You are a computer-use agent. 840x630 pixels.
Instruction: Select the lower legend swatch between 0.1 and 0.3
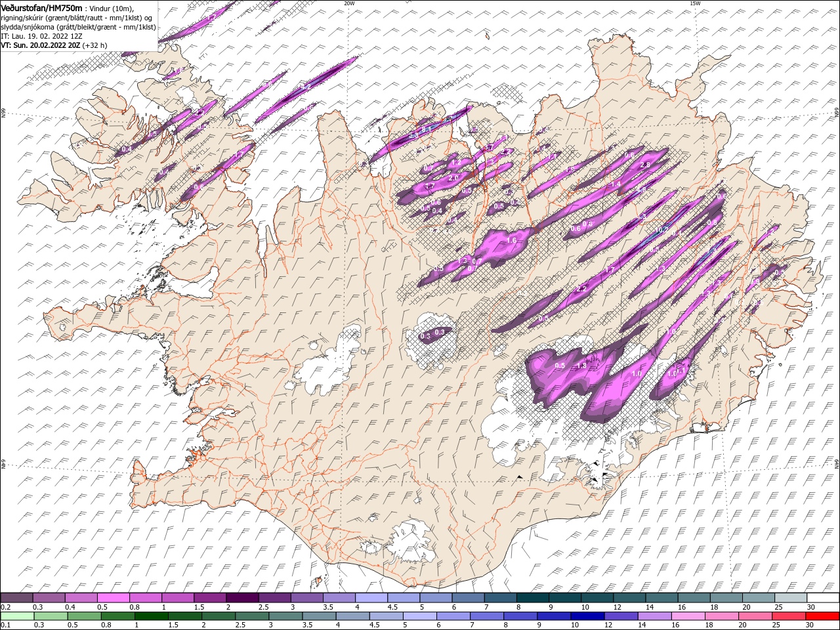click(16, 616)
